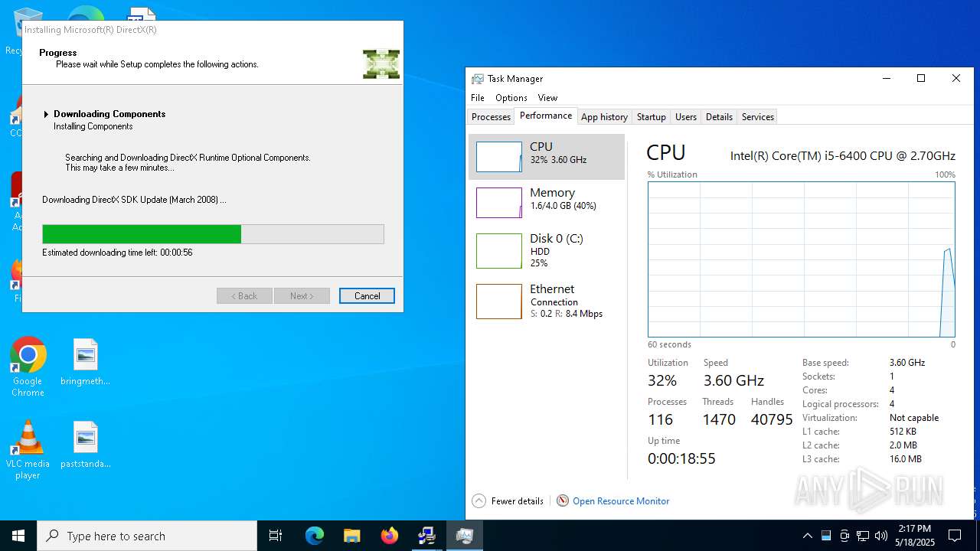Image resolution: width=980 pixels, height=551 pixels.
Task: Click the network tray icon
Action: [x=863, y=536]
